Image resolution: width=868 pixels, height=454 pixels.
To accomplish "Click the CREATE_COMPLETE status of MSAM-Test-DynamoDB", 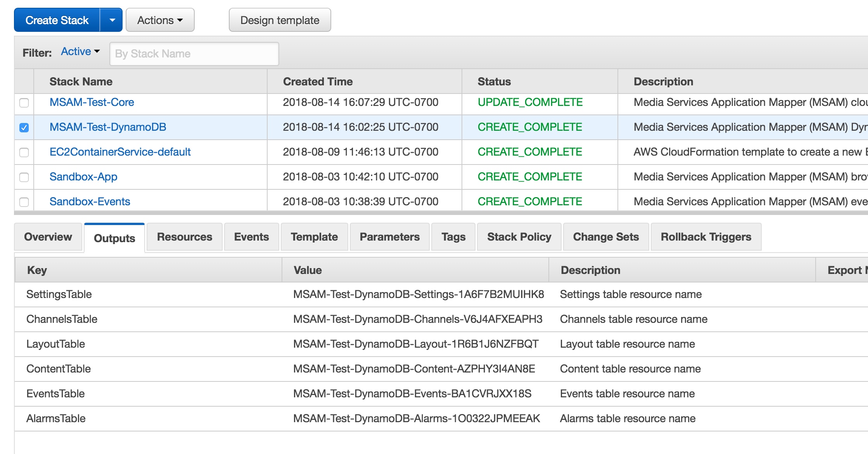I will pos(530,127).
